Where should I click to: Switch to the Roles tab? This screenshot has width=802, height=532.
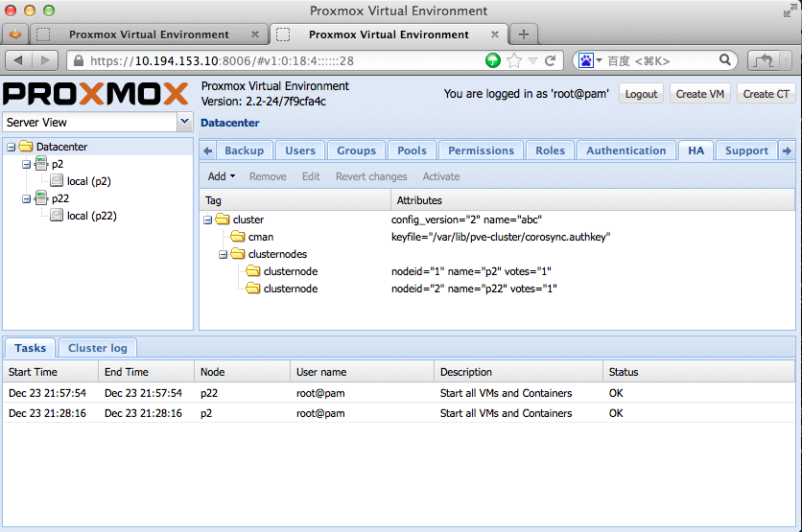coord(550,150)
